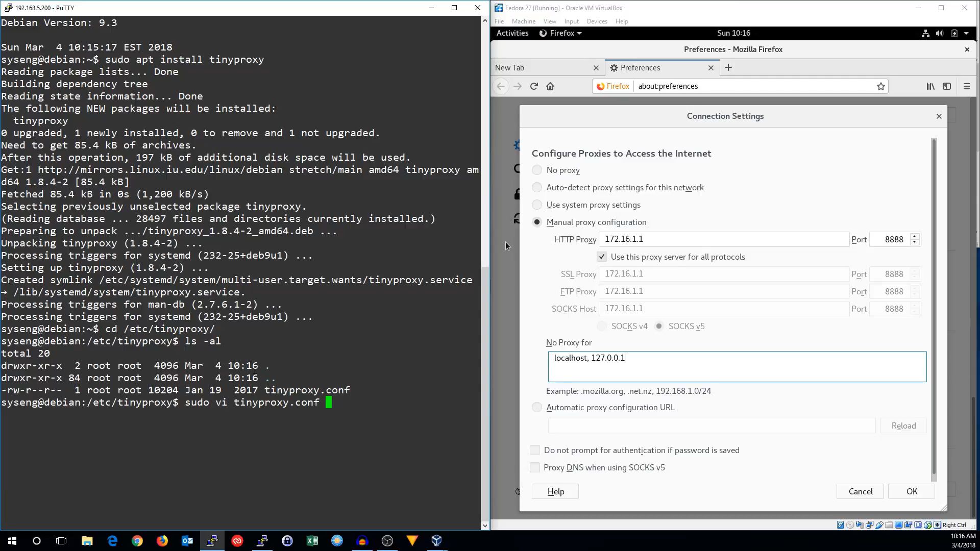
Task: Click Firefox back navigation arrow
Action: (501, 86)
